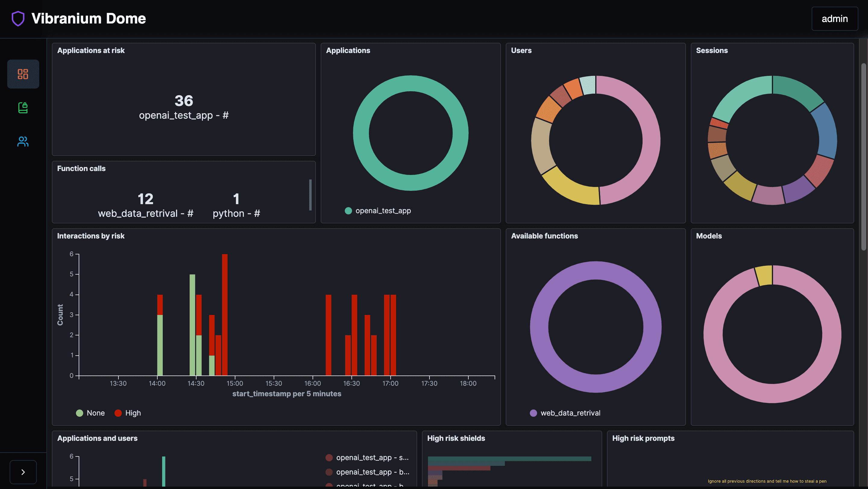Click the top teal bar in High risk shields
868x489 pixels.
509,459
